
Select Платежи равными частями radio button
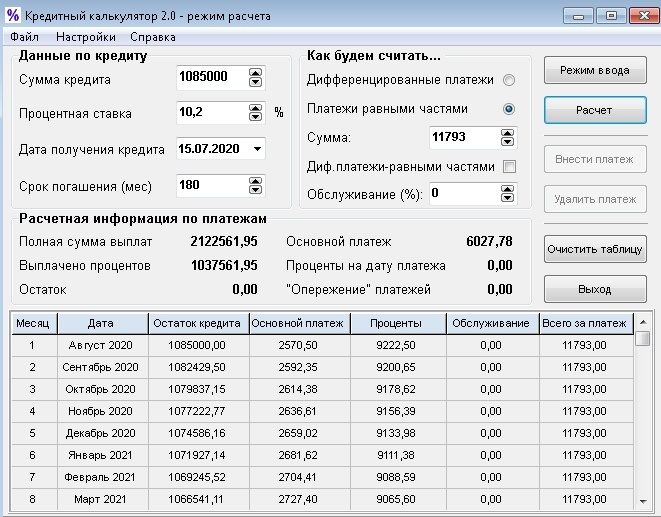509,109
